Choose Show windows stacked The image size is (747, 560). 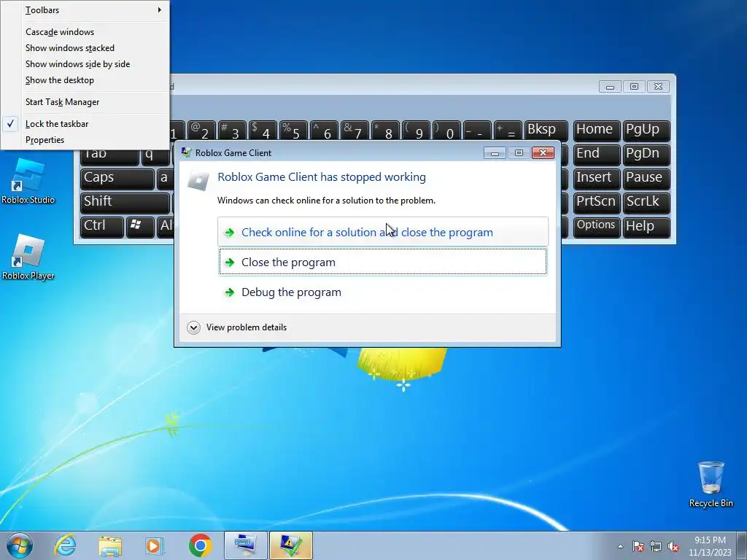coord(85,48)
